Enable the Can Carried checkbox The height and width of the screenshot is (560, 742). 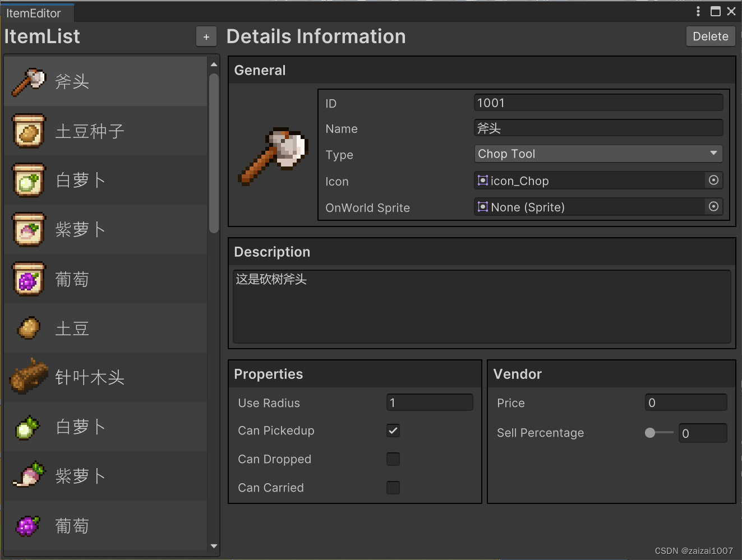393,488
